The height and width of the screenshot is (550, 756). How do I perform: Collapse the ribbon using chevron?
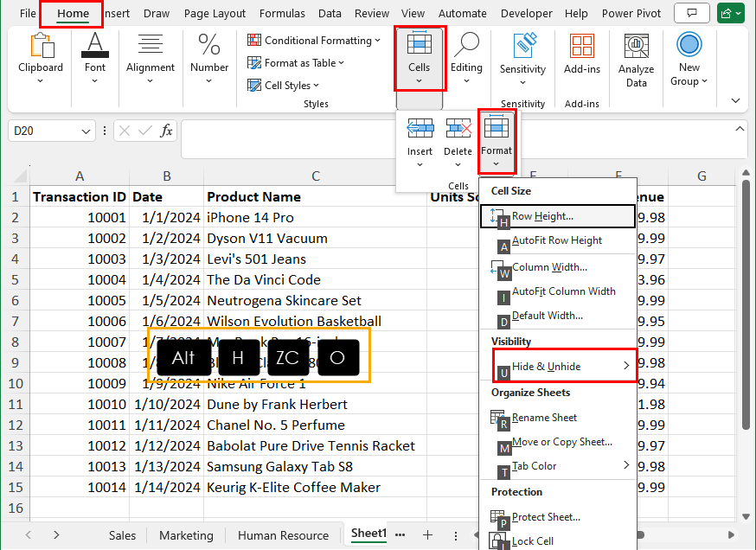point(735,100)
